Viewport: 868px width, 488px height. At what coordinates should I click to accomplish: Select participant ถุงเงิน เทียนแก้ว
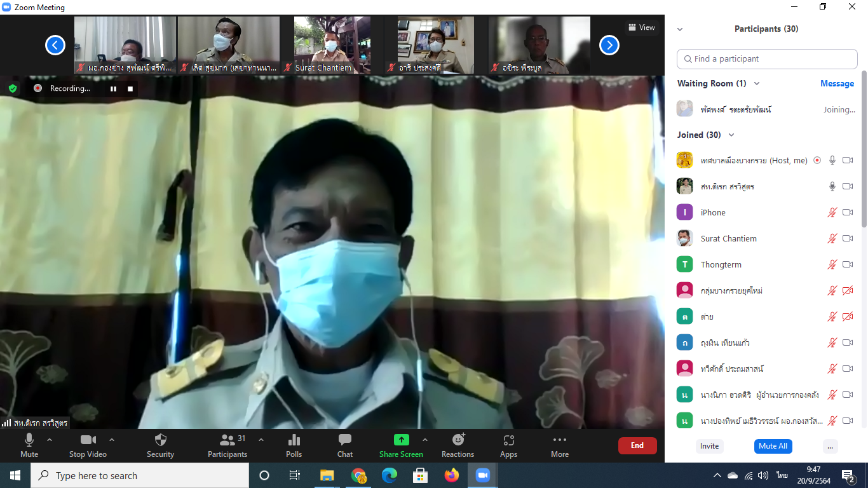coord(766,342)
